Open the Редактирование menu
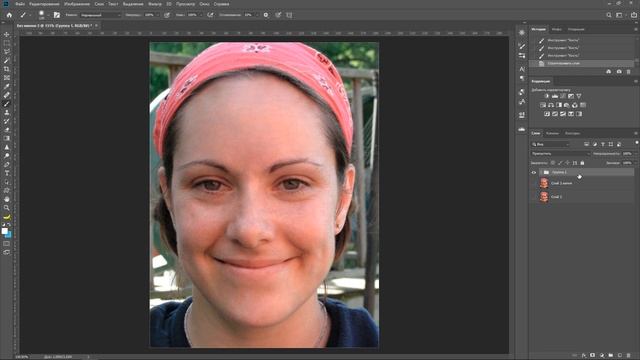The height and width of the screenshot is (360, 640). [44, 4]
